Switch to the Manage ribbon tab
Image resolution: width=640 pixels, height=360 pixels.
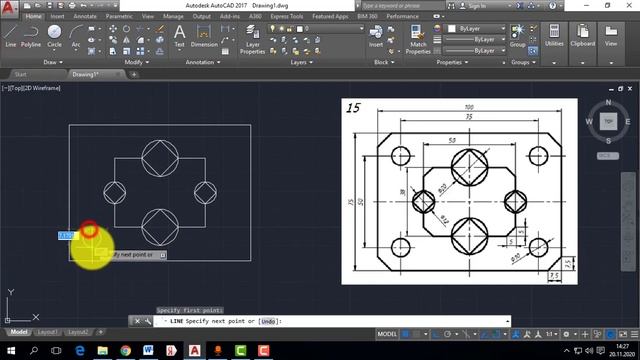[x=173, y=16]
